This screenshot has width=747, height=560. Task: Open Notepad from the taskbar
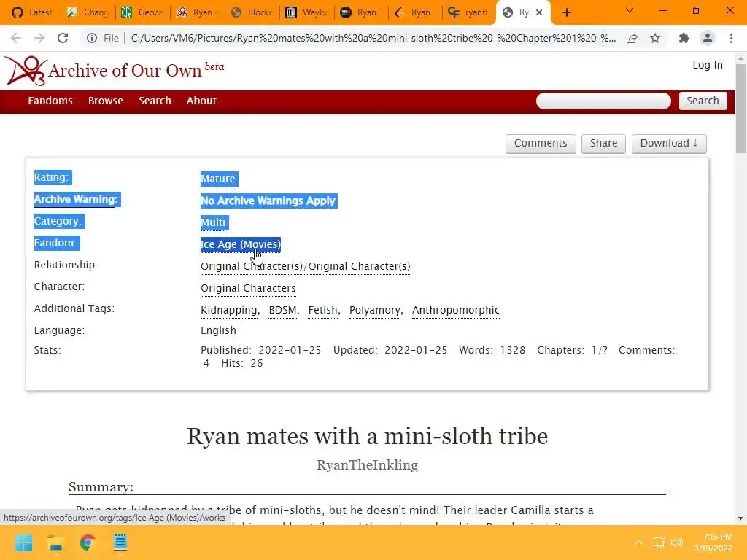(120, 542)
